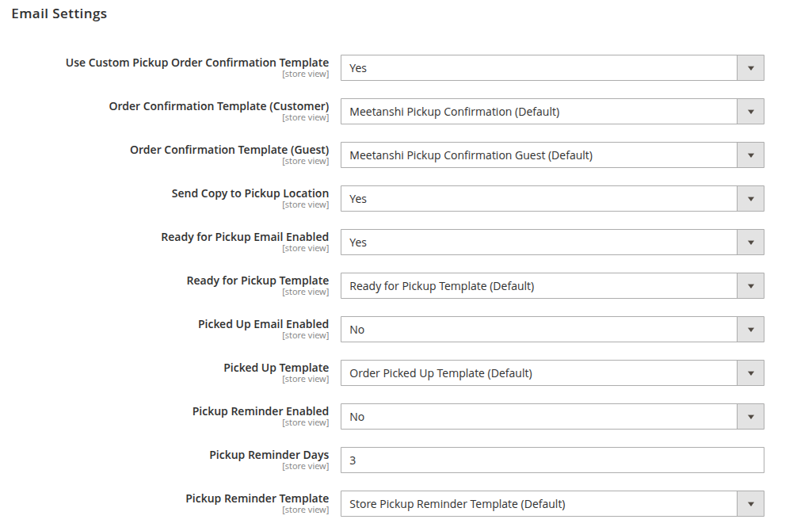Image resolution: width=812 pixels, height=527 pixels.
Task: Click arrow of Send Copy to Pickup Location
Action: (x=750, y=198)
